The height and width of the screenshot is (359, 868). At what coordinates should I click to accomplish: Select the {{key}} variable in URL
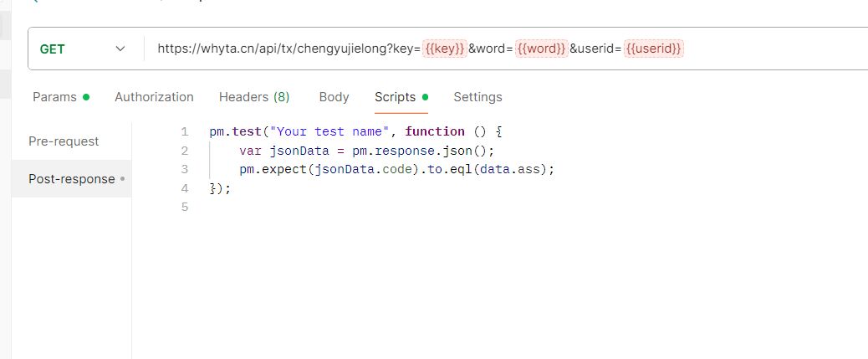coord(445,49)
